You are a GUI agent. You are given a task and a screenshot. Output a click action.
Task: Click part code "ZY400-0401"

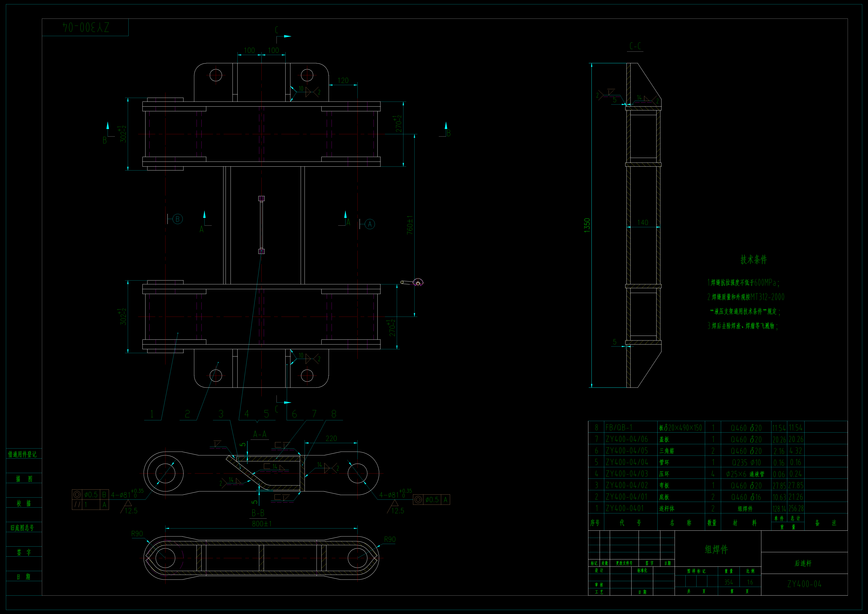[624, 508]
